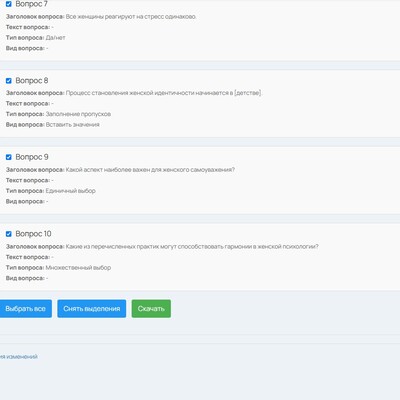The image size is (400, 400).
Task: Click the Да/нет question type value
Action: pos(56,38)
